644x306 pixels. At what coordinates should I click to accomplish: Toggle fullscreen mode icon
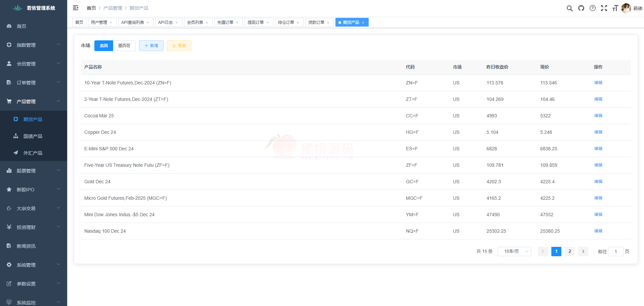click(604, 8)
